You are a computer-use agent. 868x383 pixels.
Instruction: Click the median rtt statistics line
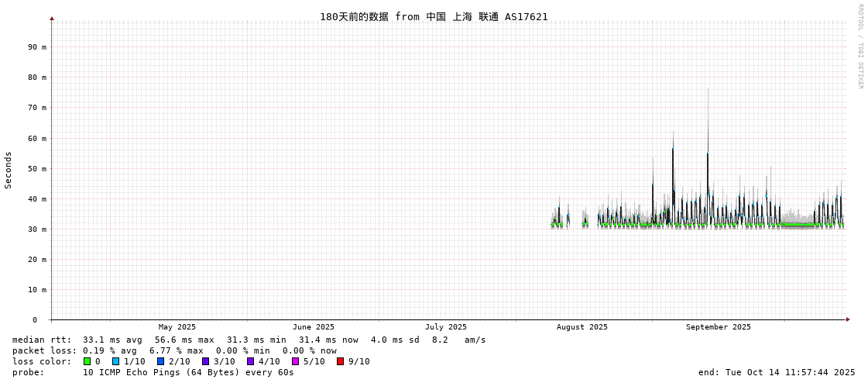[x=249, y=340]
